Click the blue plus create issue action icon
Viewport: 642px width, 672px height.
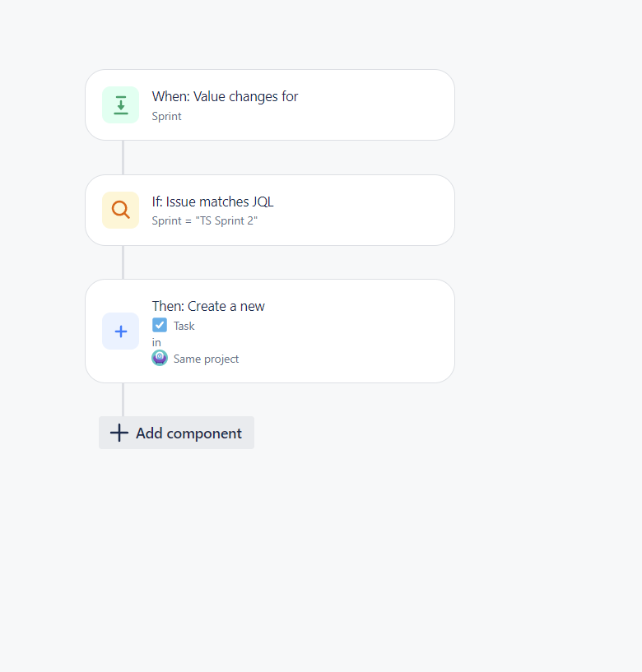click(120, 331)
